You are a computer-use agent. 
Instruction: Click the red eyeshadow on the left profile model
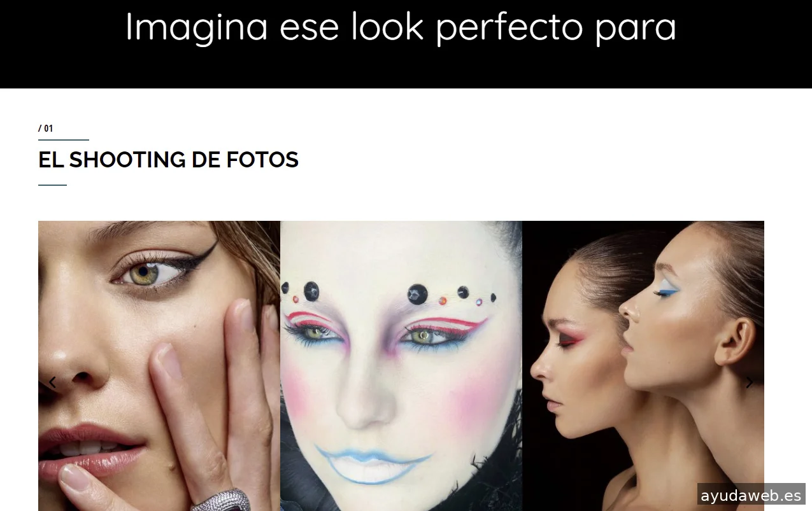pyautogui.click(x=567, y=339)
